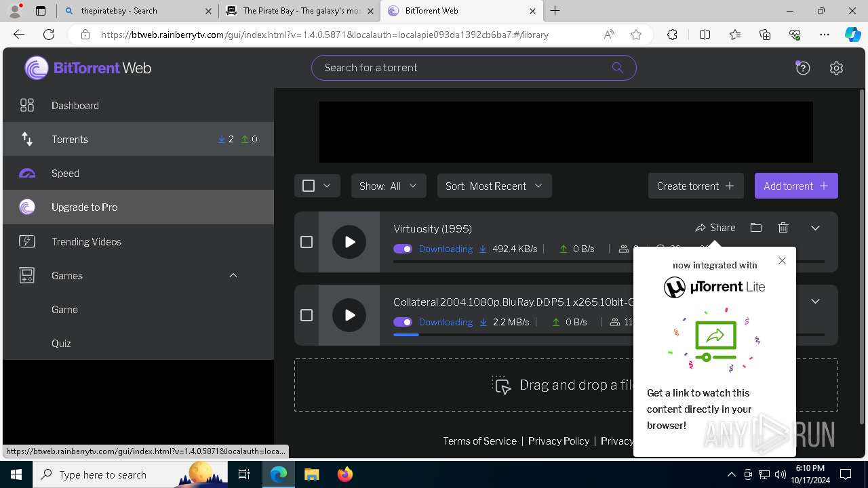Open Copilot sidebar icon
The image size is (868, 488).
click(x=852, y=35)
